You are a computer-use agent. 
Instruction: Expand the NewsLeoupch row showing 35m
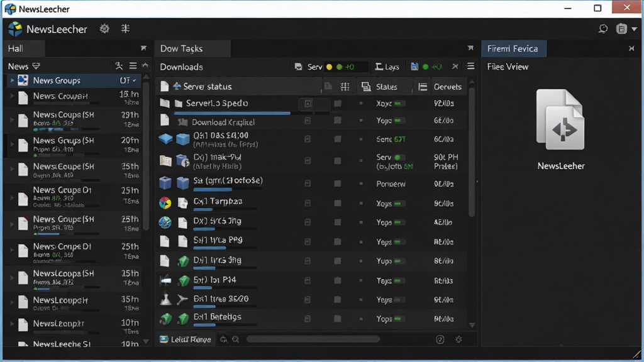(12, 302)
